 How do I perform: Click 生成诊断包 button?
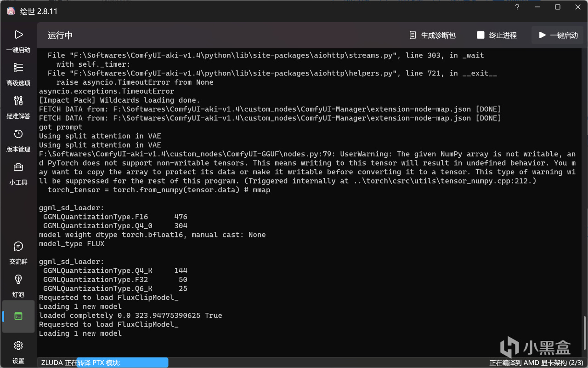tap(432, 35)
